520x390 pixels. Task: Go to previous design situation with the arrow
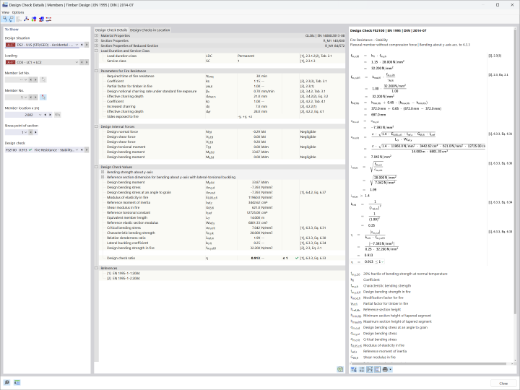[82, 45]
